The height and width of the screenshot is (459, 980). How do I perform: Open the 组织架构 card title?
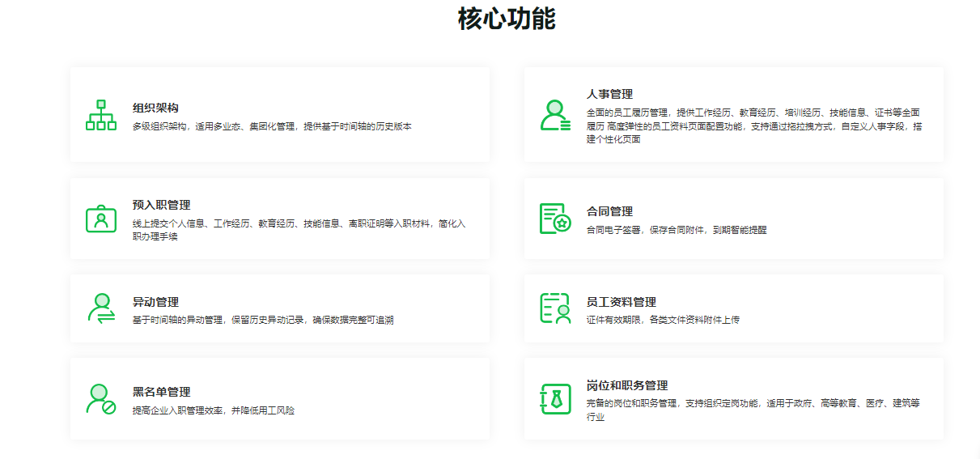[x=155, y=108]
